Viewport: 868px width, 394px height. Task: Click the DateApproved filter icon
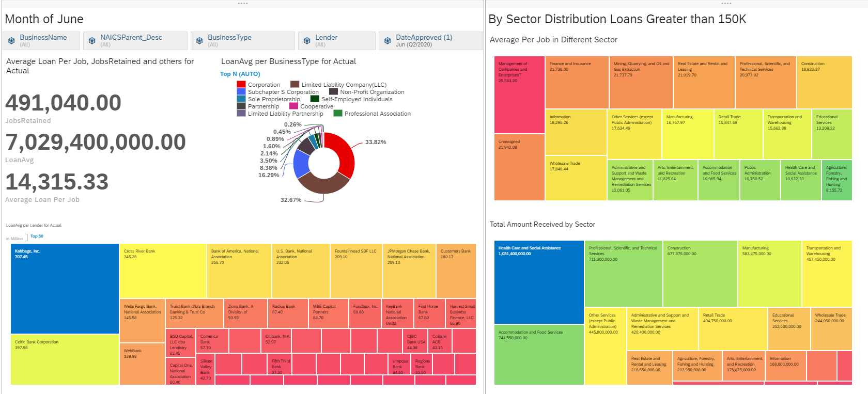click(x=388, y=41)
